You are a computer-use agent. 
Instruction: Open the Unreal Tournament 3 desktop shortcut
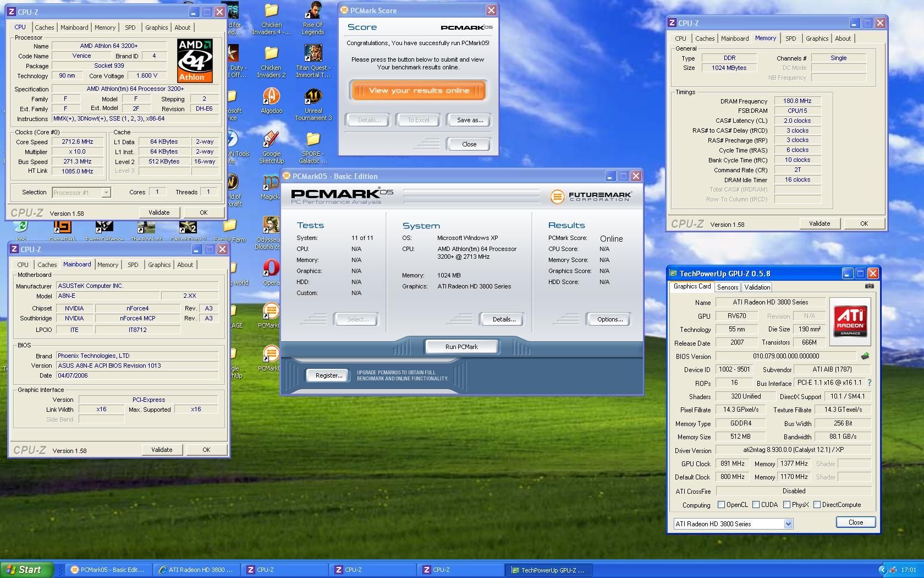313,105
